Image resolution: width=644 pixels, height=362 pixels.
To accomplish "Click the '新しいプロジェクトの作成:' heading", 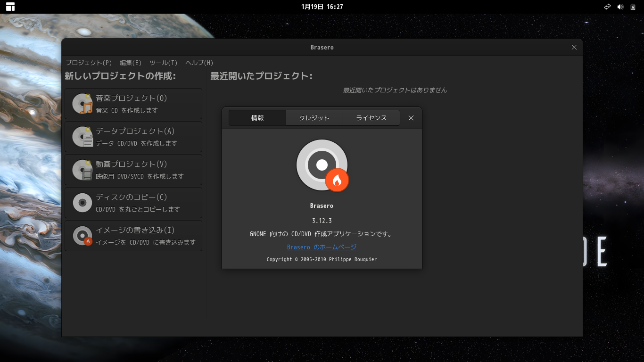I will point(120,76).
